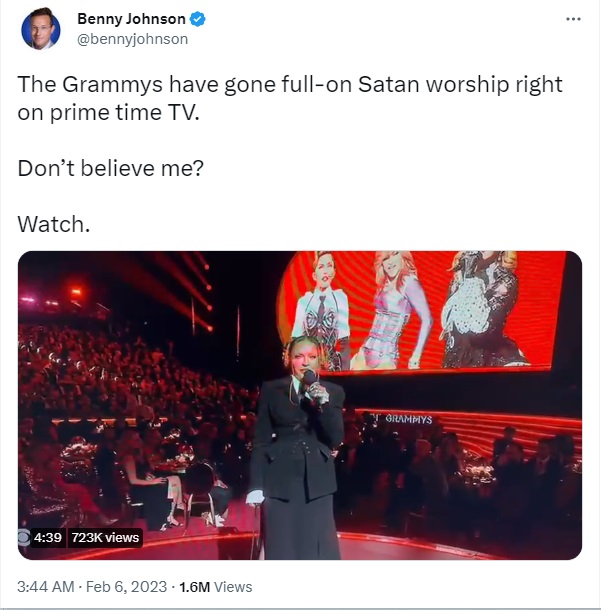Open the @bennyjohnson handle link
Viewport: 601px width, 610px height.
click(x=132, y=39)
